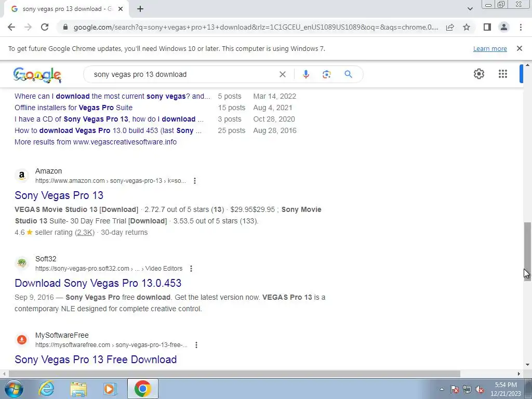
Task: Dismiss the Chrome update notification bar
Action: (519, 48)
